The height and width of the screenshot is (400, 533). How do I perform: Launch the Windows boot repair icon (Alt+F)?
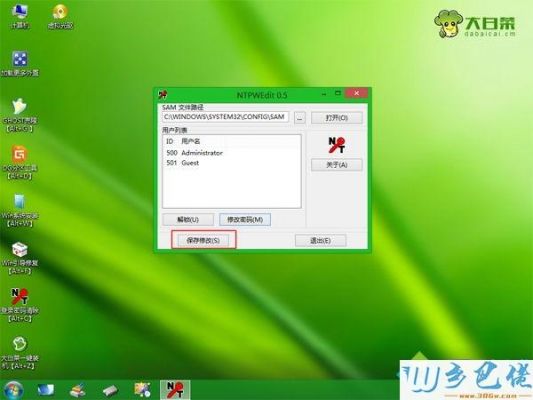tap(20, 258)
